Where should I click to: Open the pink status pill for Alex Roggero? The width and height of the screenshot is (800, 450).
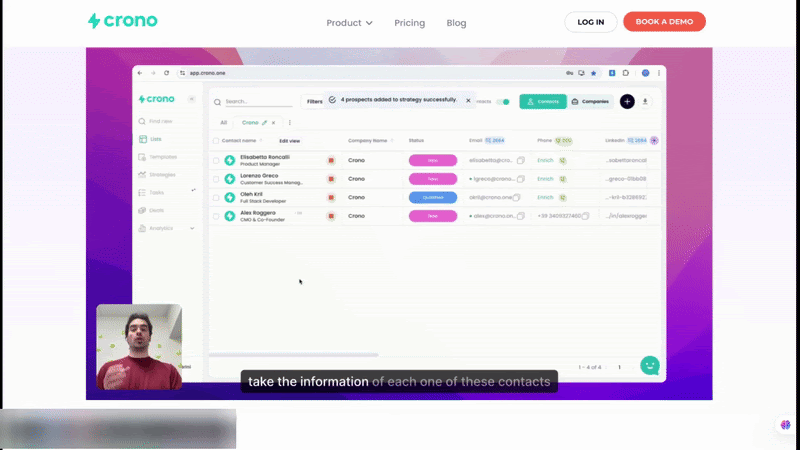click(433, 216)
